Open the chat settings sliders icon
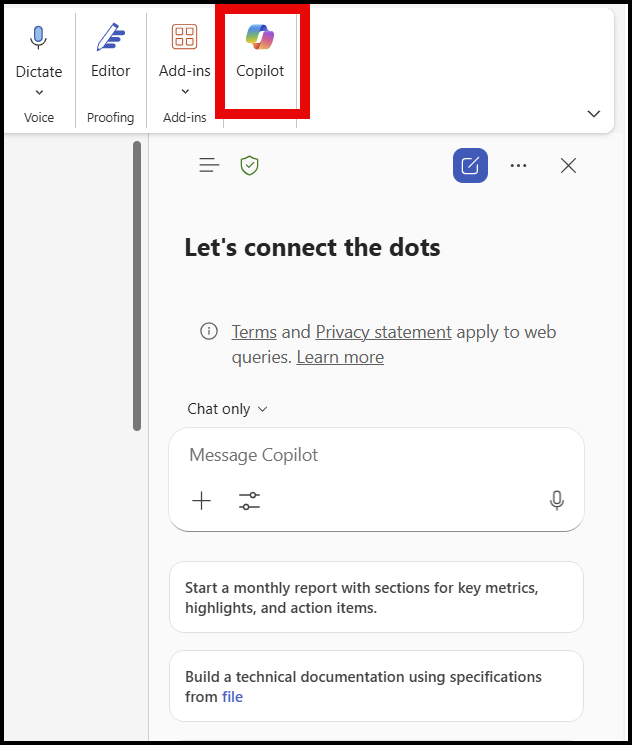The width and height of the screenshot is (632, 745). [249, 500]
